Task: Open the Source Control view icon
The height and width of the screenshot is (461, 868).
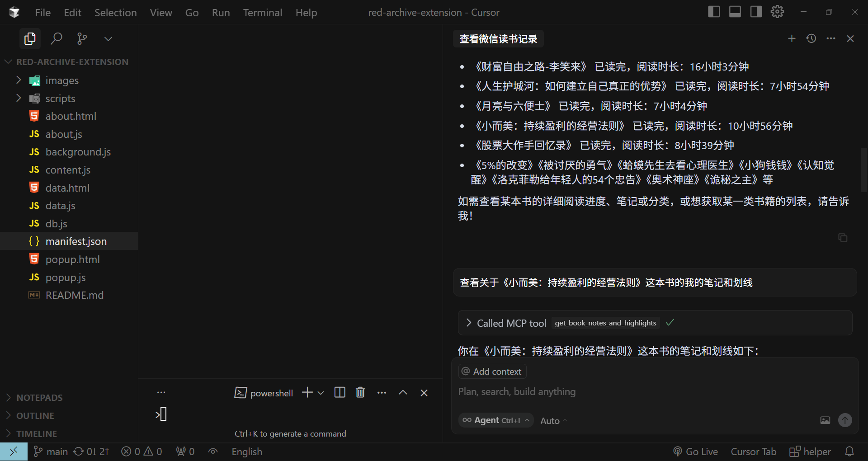Action: tap(82, 39)
